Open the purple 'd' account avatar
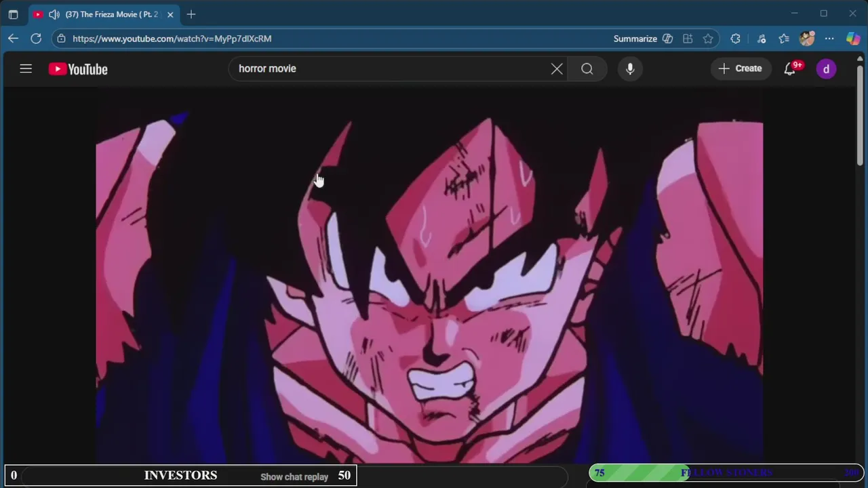 826,68
